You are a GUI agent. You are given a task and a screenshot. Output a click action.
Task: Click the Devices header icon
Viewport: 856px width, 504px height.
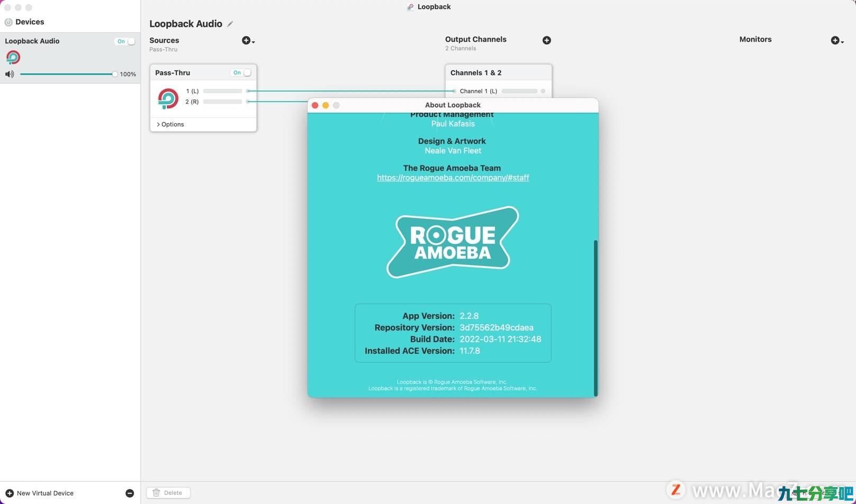(x=8, y=22)
